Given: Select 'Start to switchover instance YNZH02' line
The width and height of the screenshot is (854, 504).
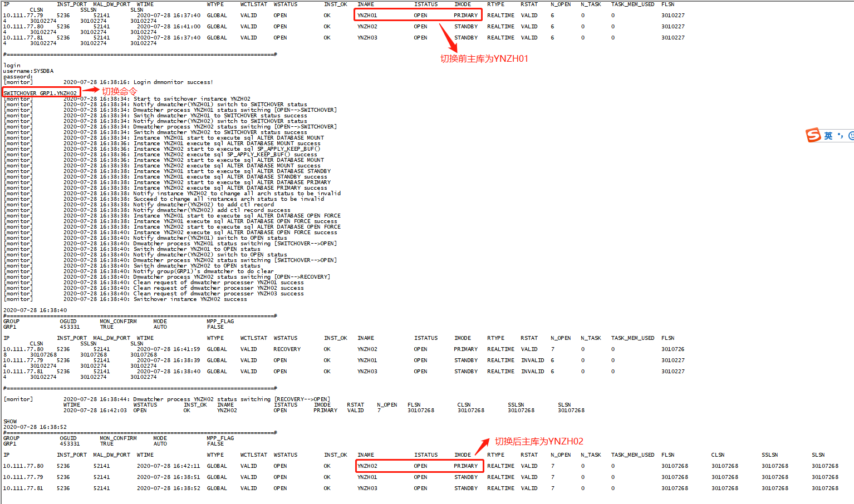Looking at the screenshot, I should tap(192, 99).
